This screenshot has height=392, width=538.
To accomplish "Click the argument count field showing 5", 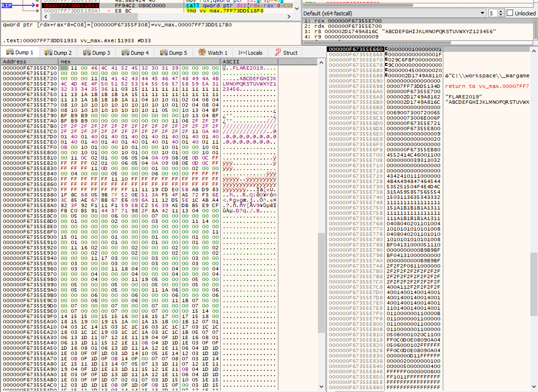I will (x=493, y=13).
